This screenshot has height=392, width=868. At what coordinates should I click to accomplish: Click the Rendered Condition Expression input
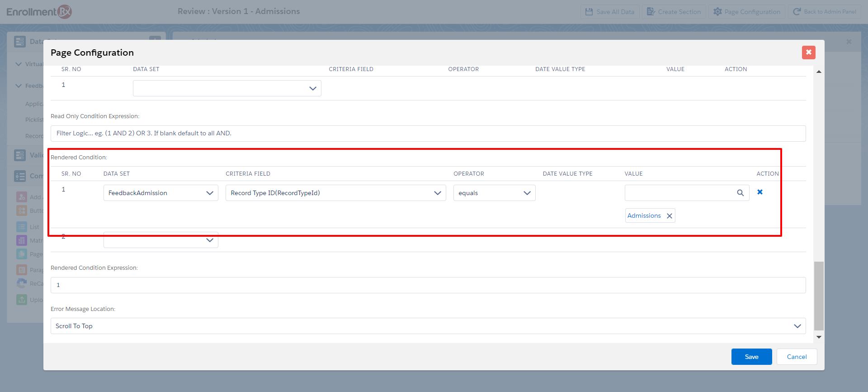point(428,285)
